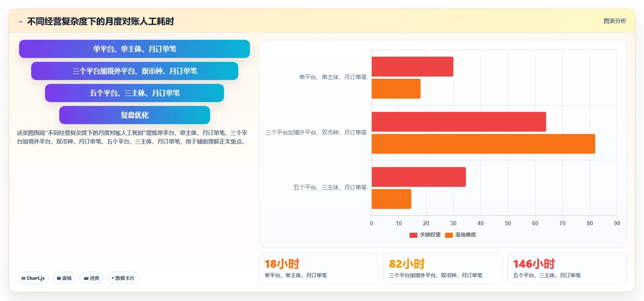
Task: Open the 18小时 data card
Action: [318, 268]
